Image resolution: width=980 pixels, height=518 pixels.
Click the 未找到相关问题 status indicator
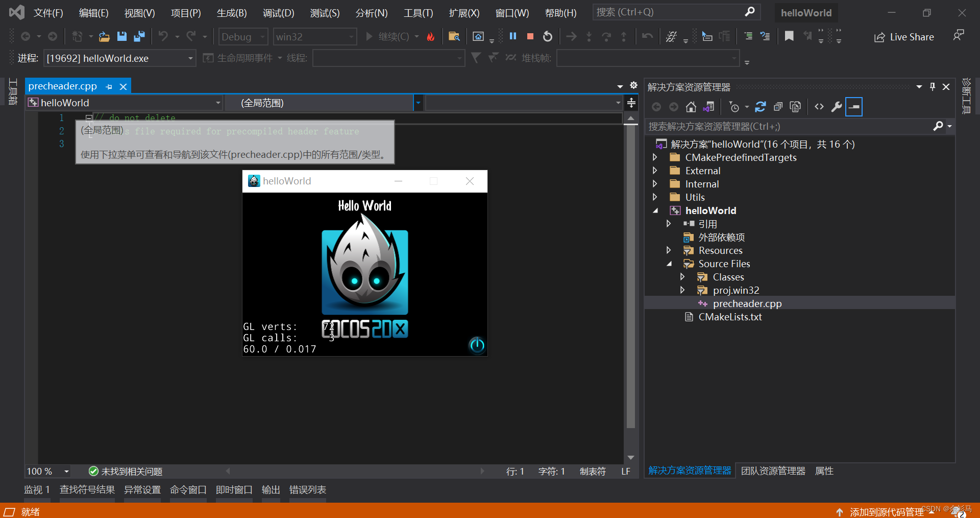click(126, 471)
